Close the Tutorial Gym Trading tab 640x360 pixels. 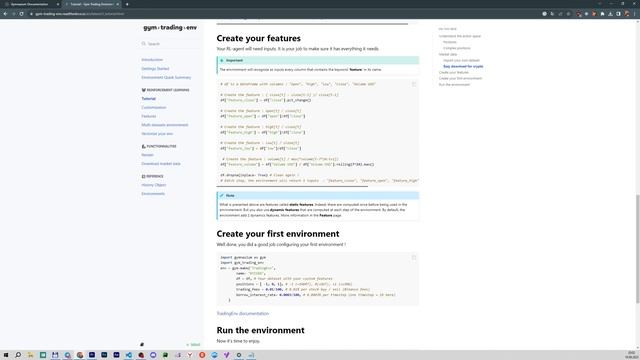pyautogui.click(x=118, y=4)
